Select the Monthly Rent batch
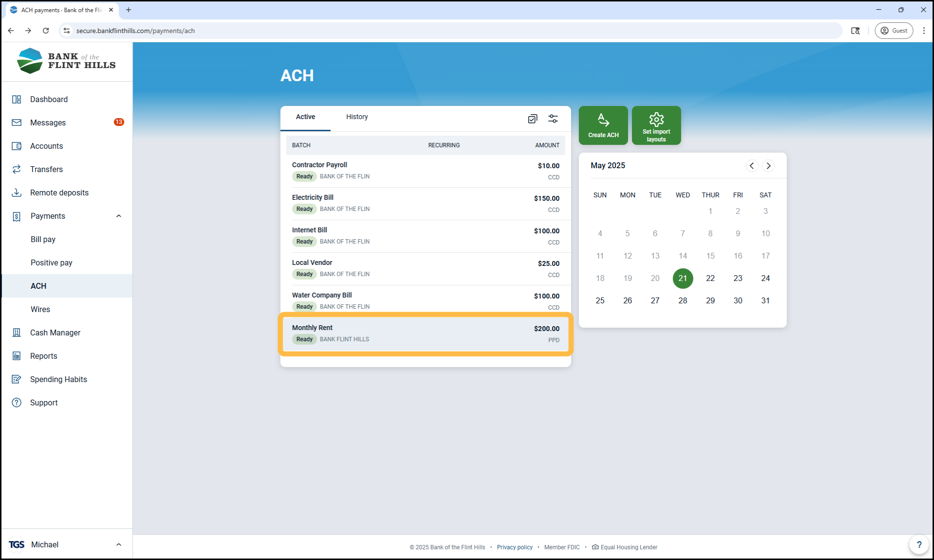The width and height of the screenshot is (934, 560). (425, 333)
